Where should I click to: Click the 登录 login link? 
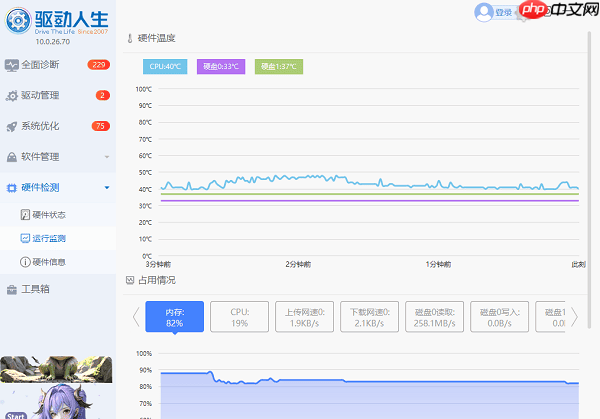pyautogui.click(x=504, y=13)
